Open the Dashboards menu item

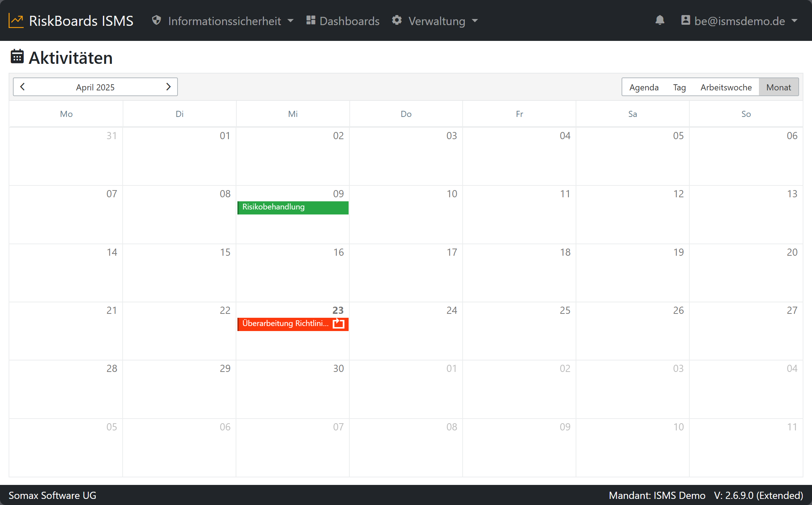tap(343, 21)
